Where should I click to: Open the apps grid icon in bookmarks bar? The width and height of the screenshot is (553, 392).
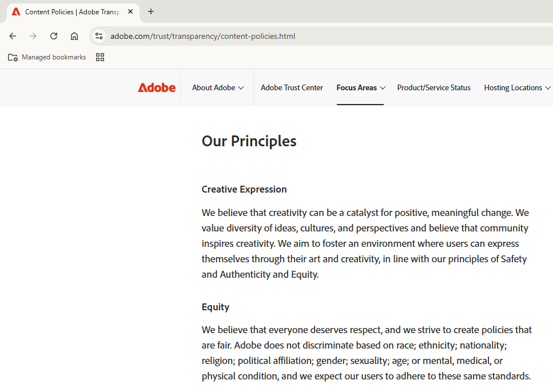[100, 57]
